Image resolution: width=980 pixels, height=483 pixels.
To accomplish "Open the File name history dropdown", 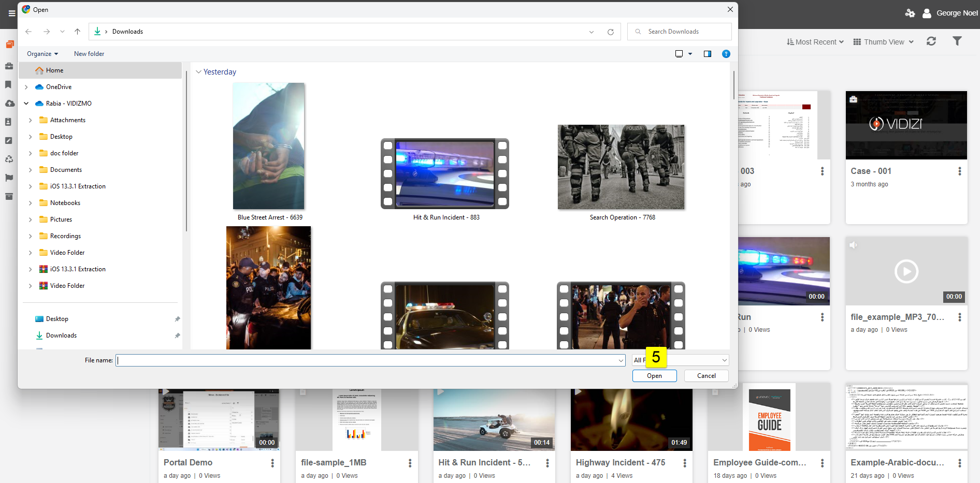I will (x=621, y=360).
